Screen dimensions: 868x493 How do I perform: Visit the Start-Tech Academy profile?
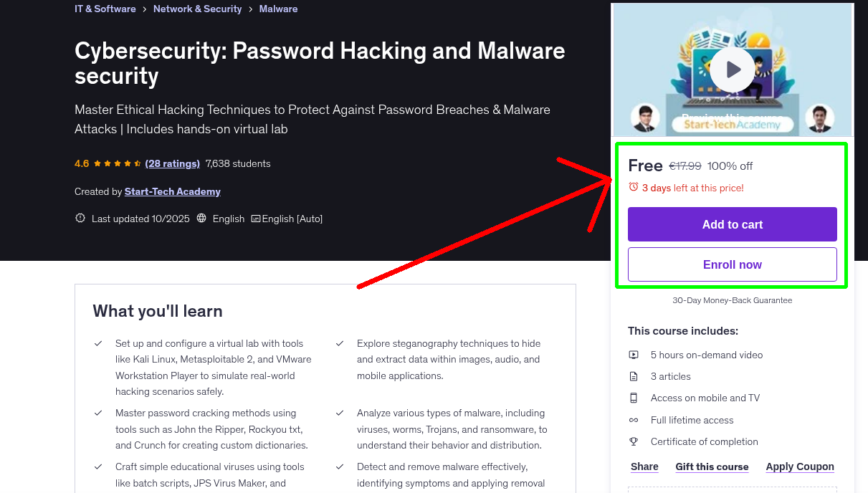(x=172, y=191)
